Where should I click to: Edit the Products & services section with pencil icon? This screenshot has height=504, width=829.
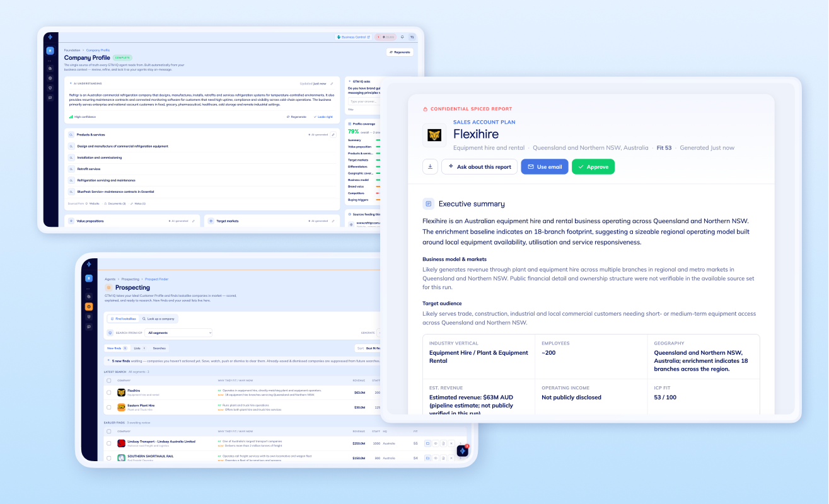(333, 135)
